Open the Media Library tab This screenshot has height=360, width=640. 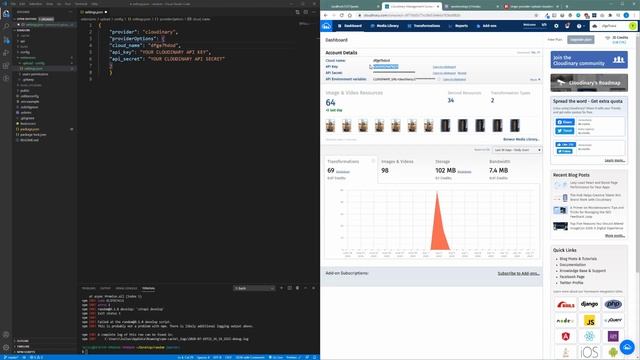point(384,26)
